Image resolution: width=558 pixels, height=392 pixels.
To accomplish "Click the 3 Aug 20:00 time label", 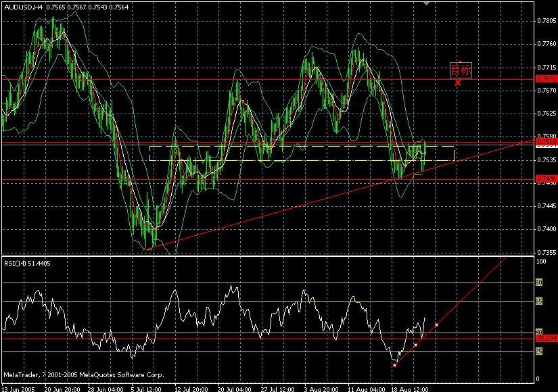I will click(321, 389).
